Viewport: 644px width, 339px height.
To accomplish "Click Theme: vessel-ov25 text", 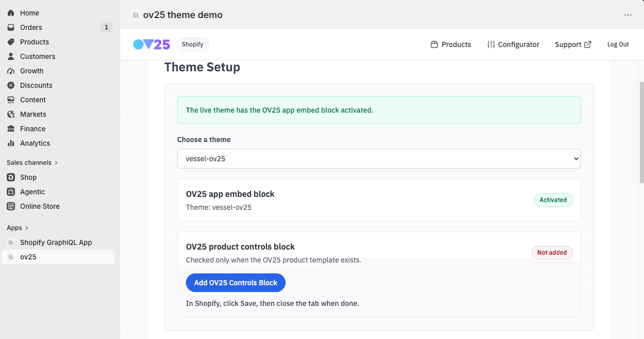I will click(x=218, y=207).
